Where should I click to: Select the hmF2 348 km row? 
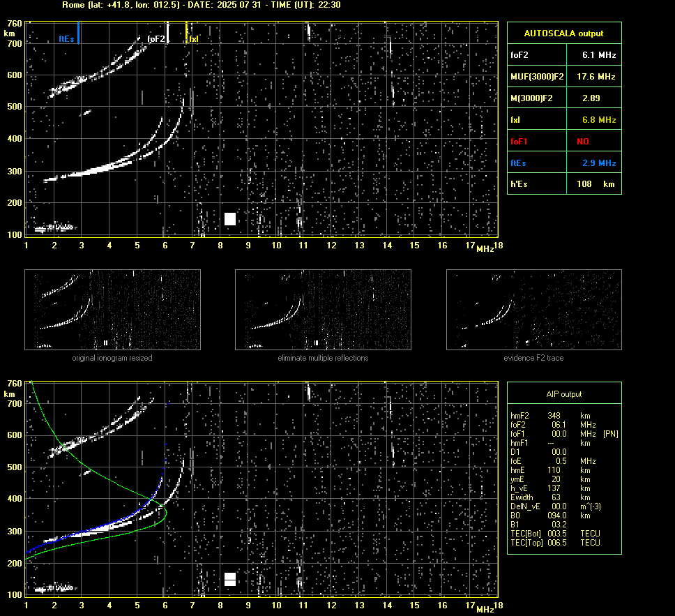coord(551,416)
